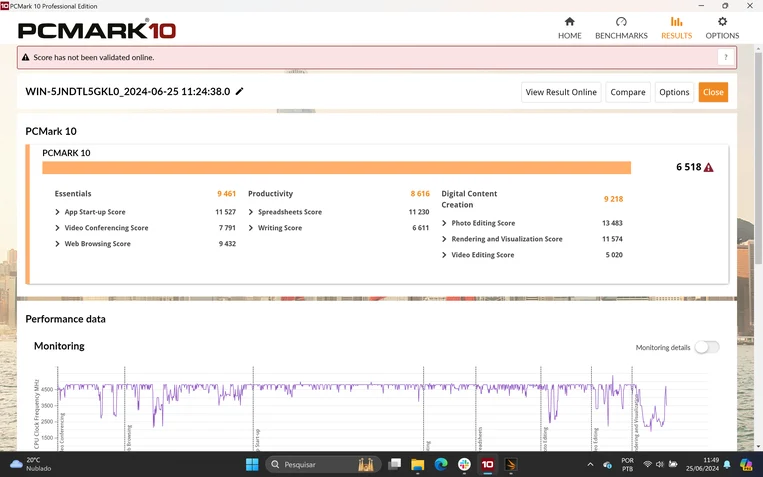
Task: Click the pencil icon to rename result
Action: 239,92
